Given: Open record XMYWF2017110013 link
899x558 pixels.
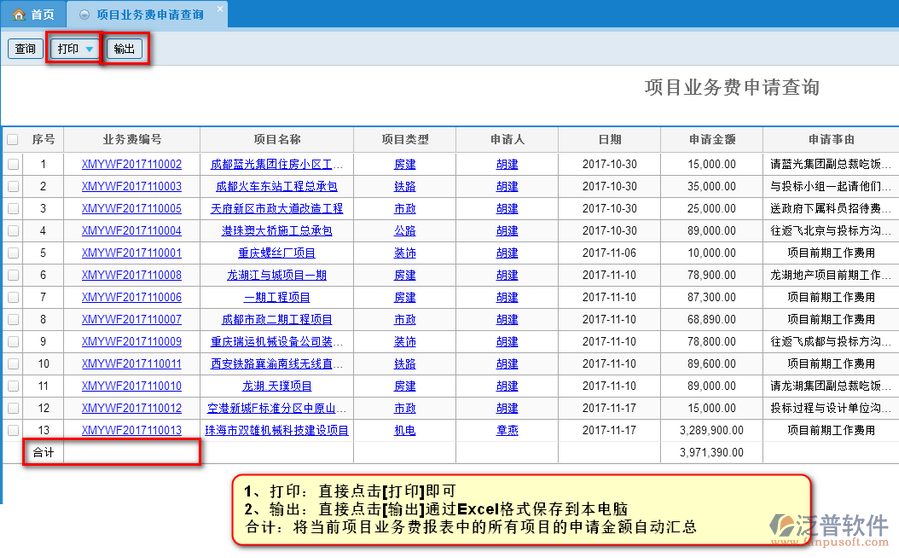Looking at the screenshot, I should click(x=131, y=430).
